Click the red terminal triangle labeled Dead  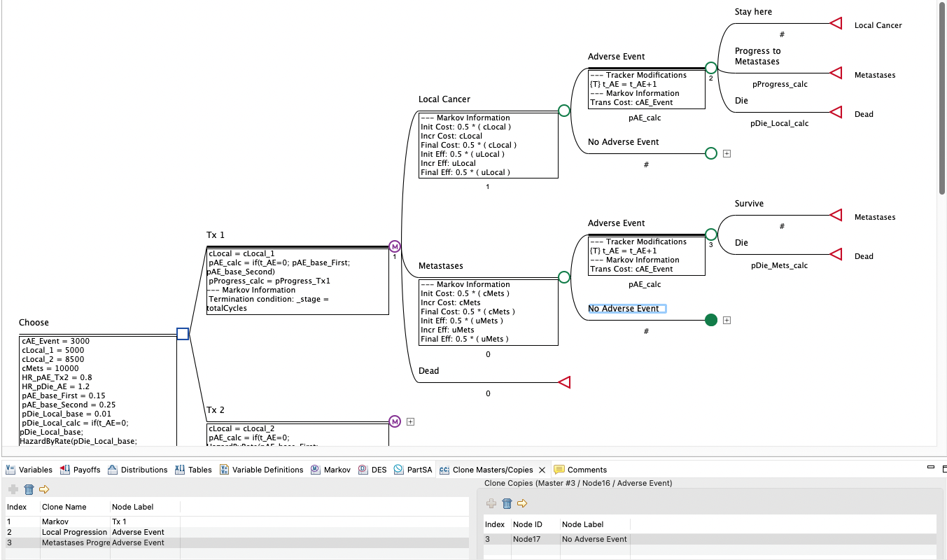pos(563,381)
